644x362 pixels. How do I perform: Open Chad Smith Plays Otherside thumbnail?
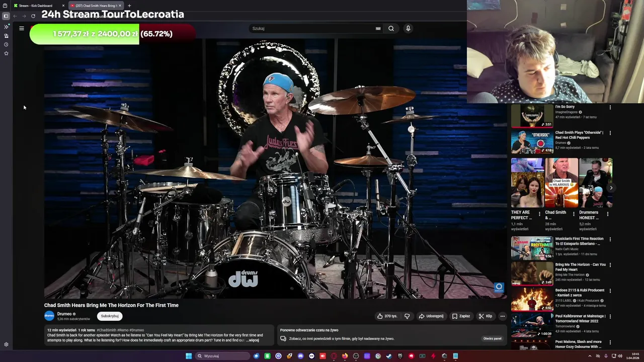tap(532, 142)
